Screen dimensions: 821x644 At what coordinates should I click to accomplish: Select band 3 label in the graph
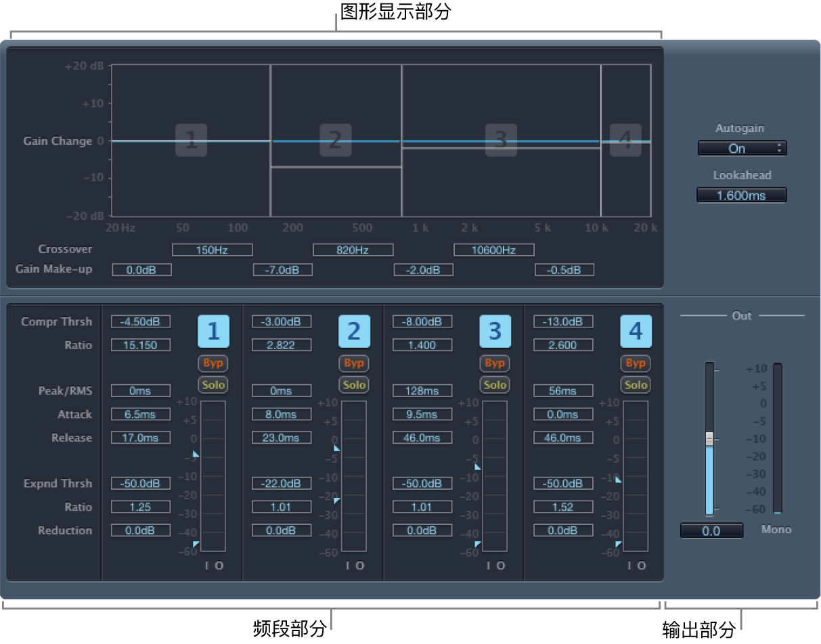pos(501,140)
